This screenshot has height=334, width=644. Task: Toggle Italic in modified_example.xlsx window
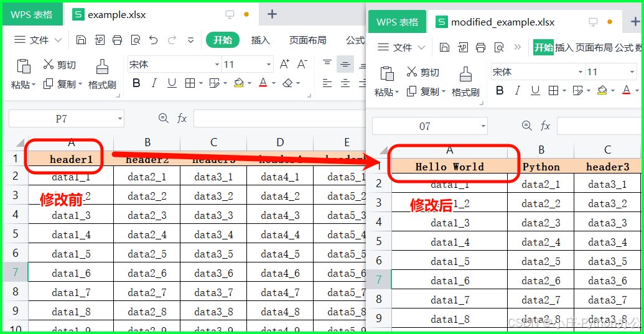point(518,91)
